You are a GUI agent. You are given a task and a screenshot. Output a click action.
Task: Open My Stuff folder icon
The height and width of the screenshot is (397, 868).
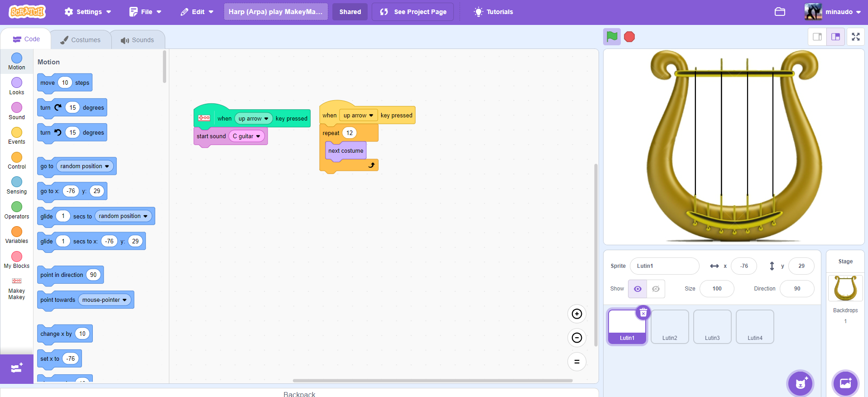click(x=780, y=12)
